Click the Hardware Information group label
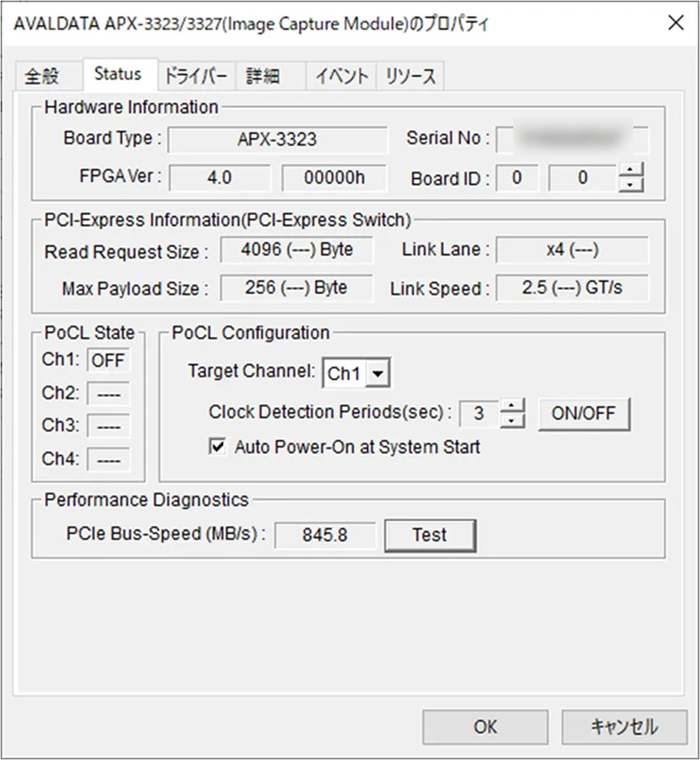 130,107
